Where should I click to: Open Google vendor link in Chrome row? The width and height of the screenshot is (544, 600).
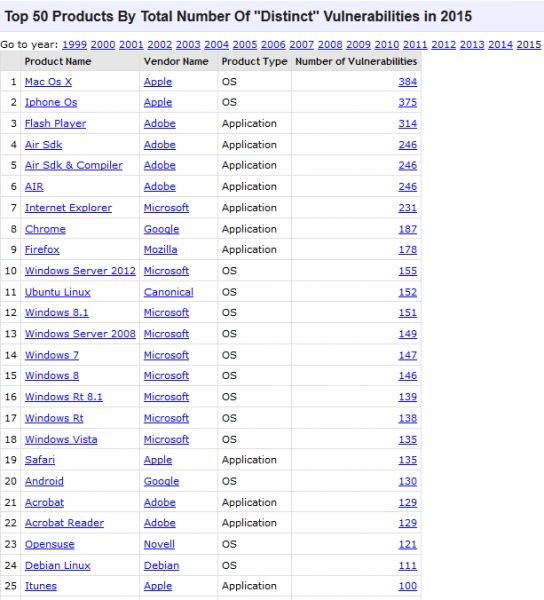pyautogui.click(x=161, y=229)
